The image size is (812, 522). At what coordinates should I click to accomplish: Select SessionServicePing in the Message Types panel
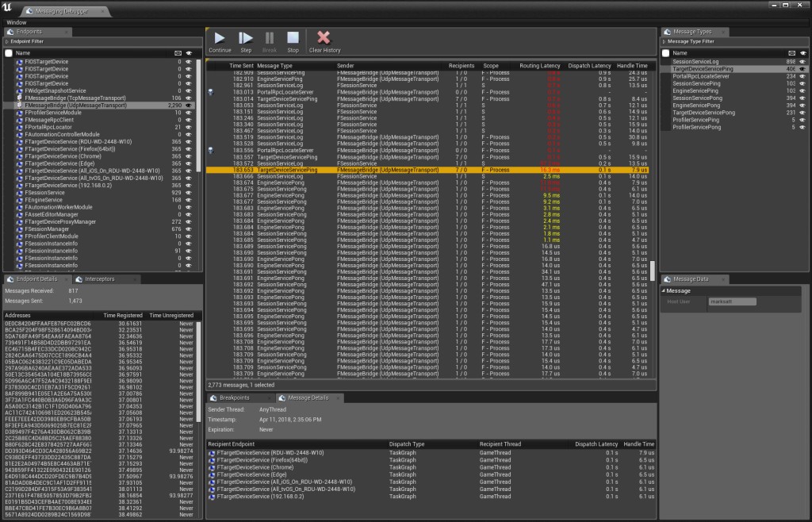tap(696, 83)
